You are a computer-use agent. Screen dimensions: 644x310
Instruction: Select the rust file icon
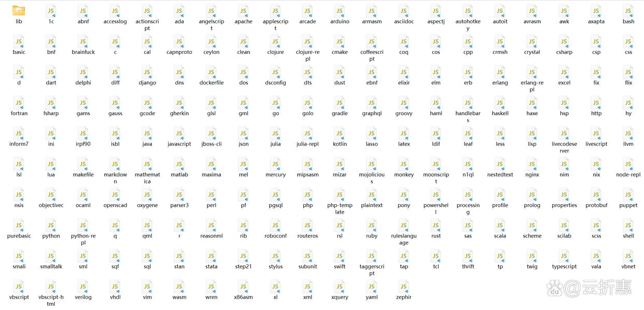click(436, 226)
